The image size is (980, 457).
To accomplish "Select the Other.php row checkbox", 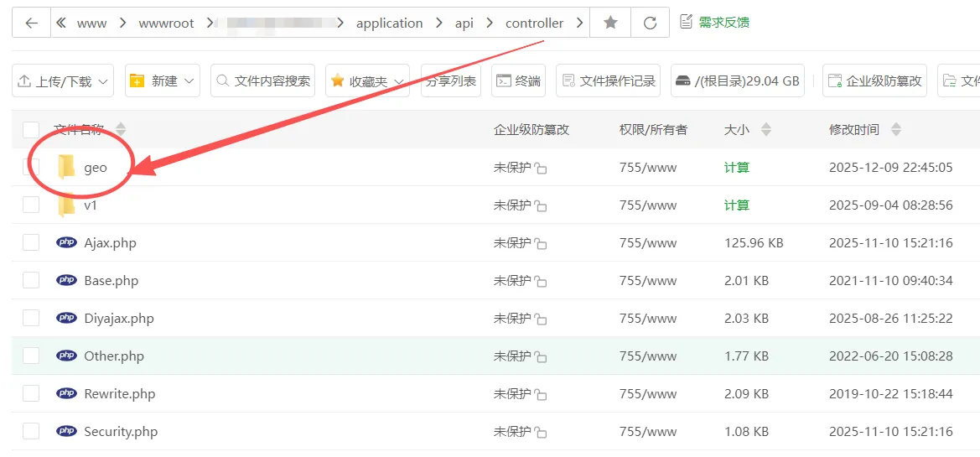I will click(x=31, y=356).
